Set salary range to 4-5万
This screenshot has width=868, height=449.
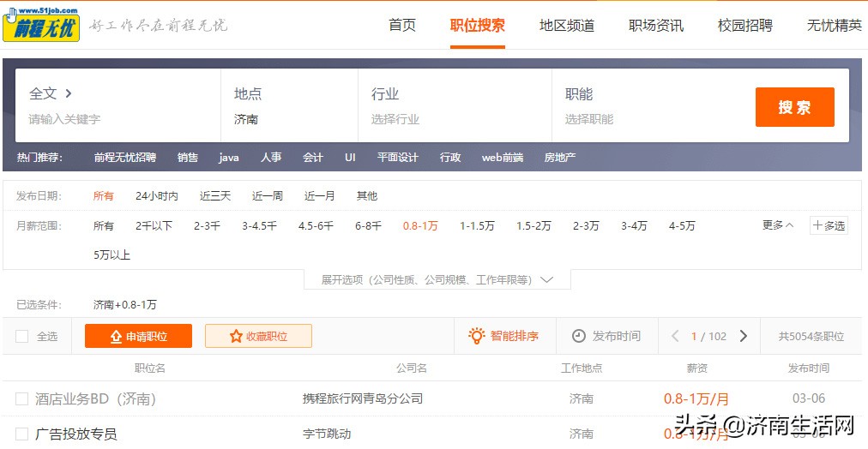(682, 225)
